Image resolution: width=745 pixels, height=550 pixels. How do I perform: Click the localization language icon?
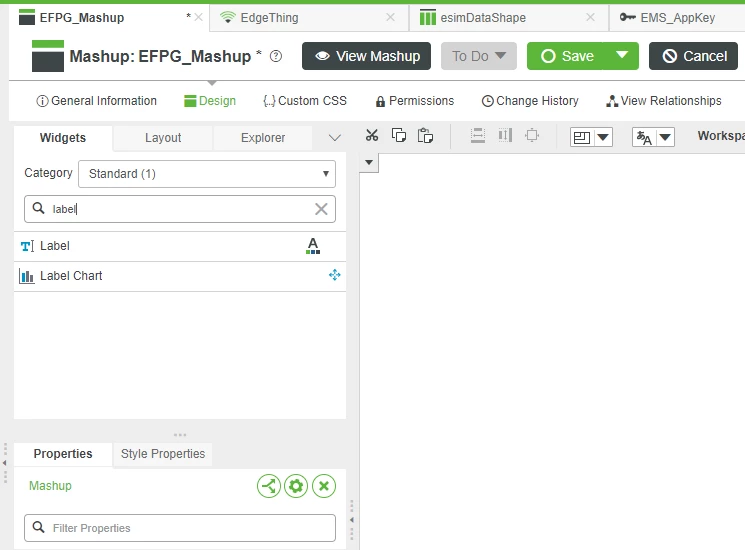click(644, 138)
